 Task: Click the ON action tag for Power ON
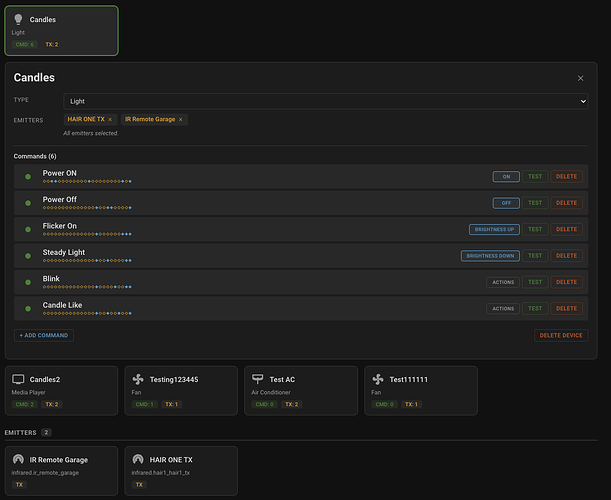pos(506,177)
